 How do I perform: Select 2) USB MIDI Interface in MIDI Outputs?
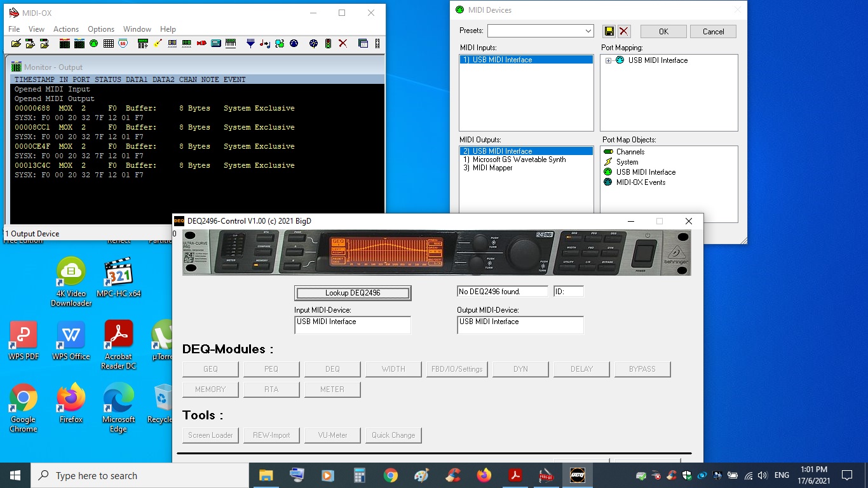click(526, 151)
